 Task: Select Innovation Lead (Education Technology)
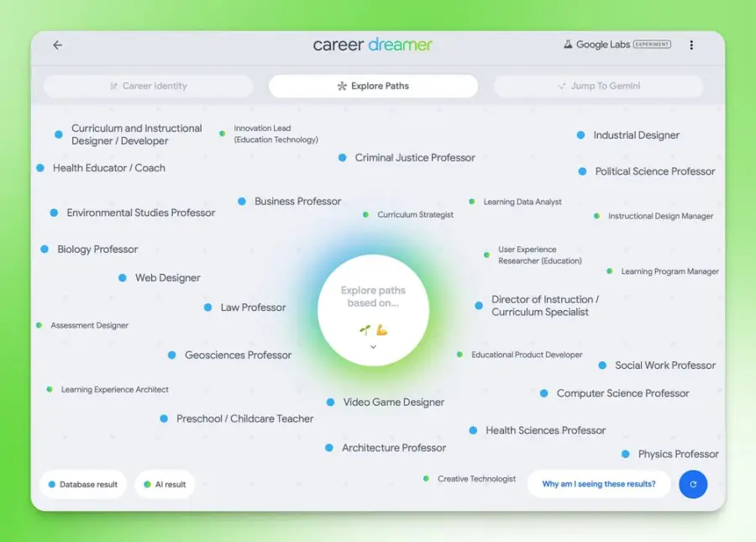point(269,134)
